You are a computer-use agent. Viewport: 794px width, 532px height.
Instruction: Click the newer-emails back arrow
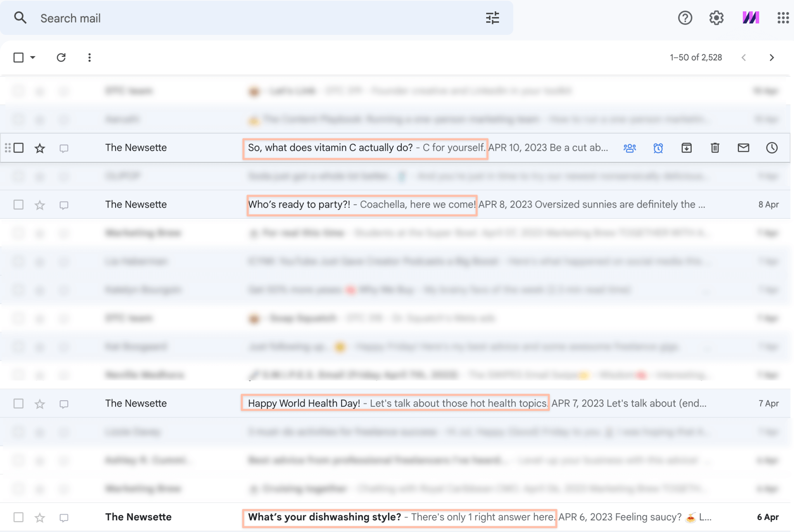pos(744,57)
